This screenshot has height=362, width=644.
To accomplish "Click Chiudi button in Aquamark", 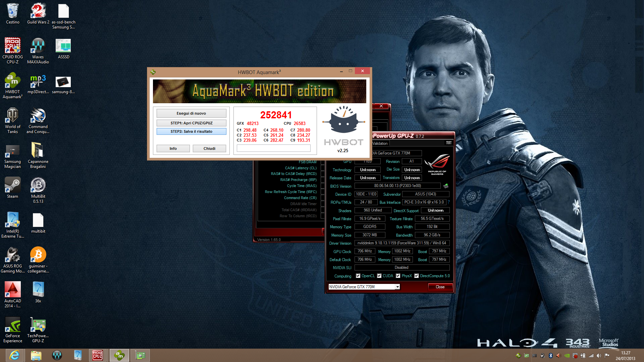I will (209, 148).
